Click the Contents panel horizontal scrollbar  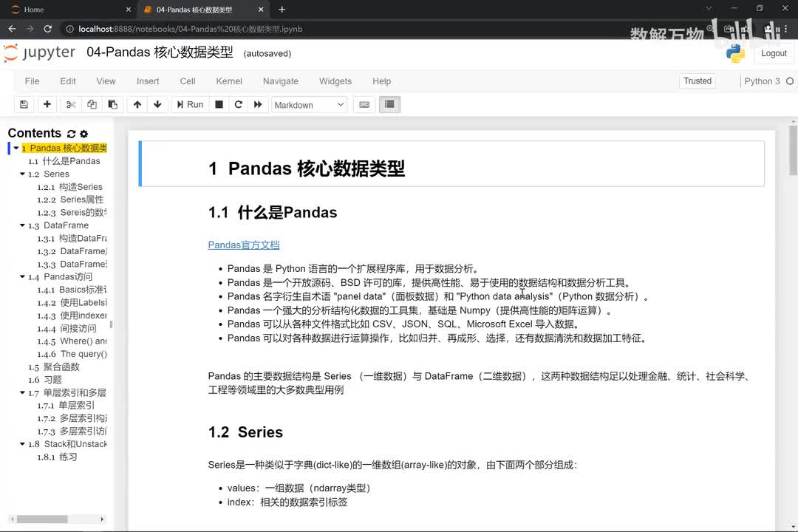tap(41, 519)
